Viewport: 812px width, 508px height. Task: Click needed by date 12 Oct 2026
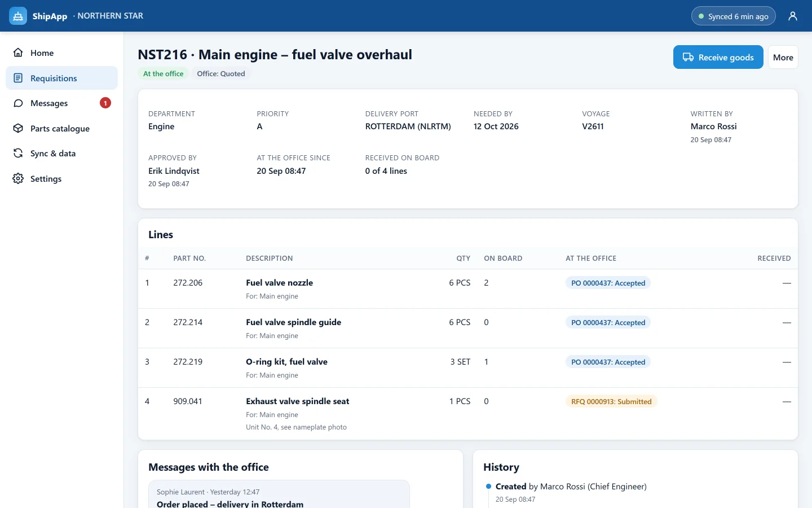(496, 126)
